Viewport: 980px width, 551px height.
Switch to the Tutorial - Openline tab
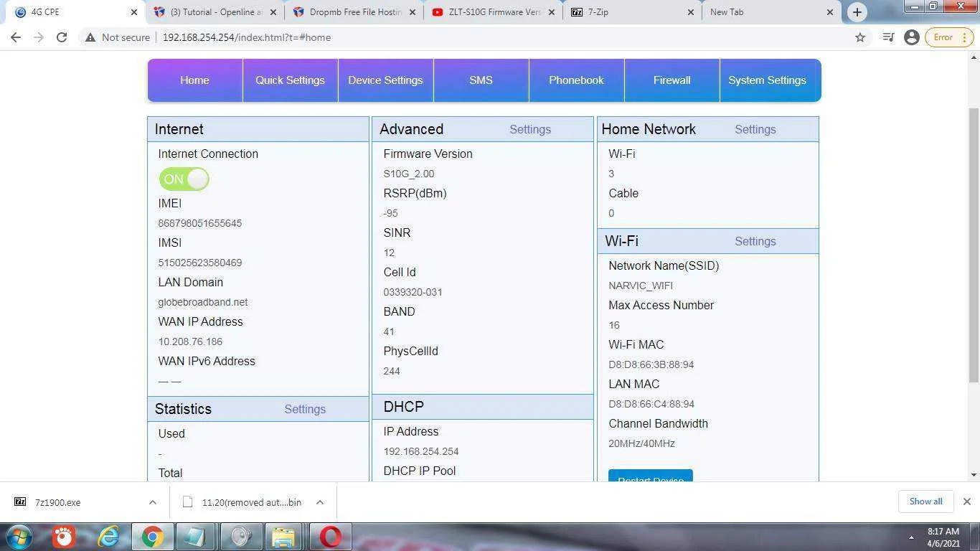(x=215, y=12)
